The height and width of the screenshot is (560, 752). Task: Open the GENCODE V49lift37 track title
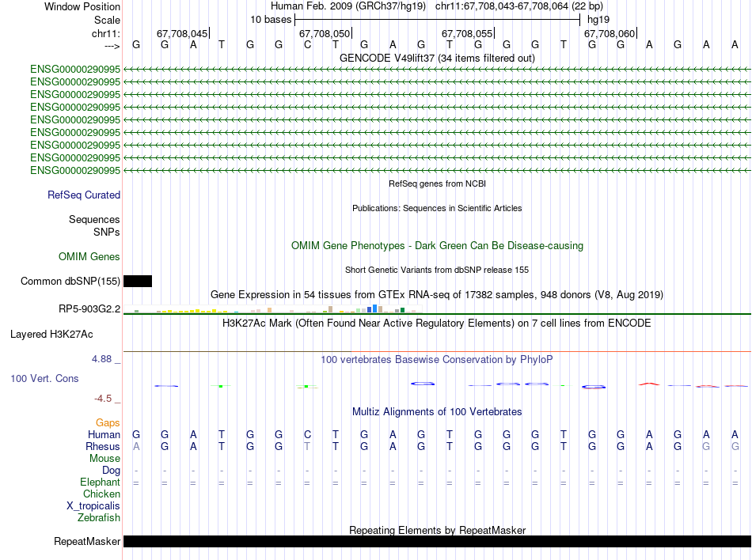437,58
